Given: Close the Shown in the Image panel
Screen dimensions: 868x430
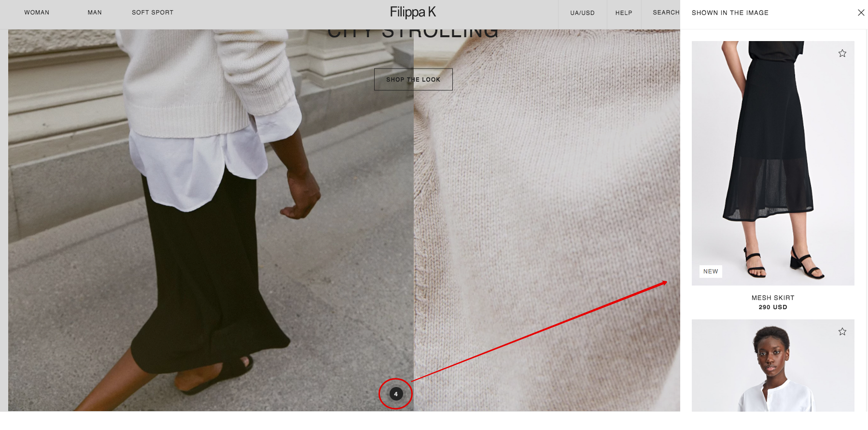Looking at the screenshot, I should click(861, 13).
